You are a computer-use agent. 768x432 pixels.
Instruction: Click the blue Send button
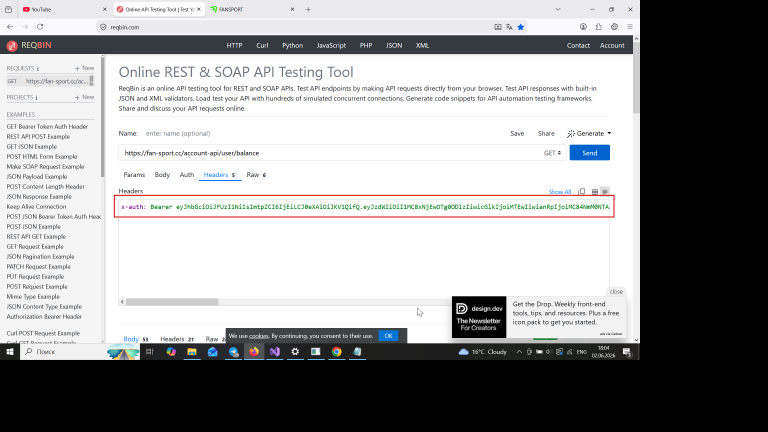coord(589,153)
